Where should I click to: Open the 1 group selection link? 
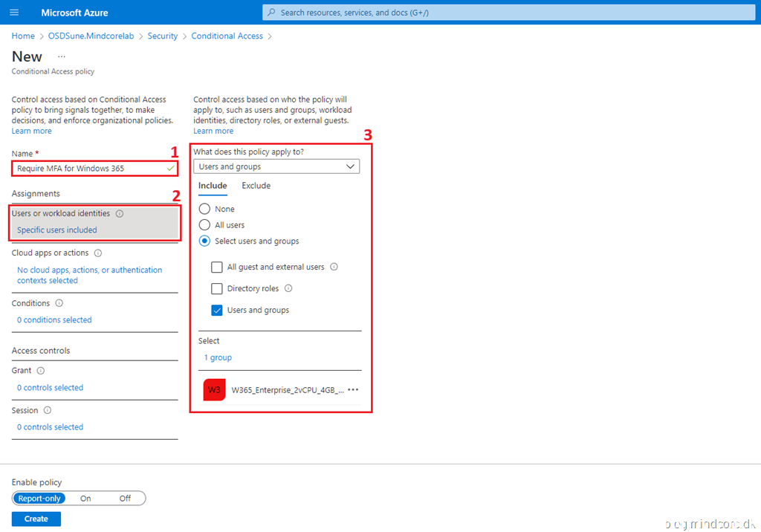[218, 357]
